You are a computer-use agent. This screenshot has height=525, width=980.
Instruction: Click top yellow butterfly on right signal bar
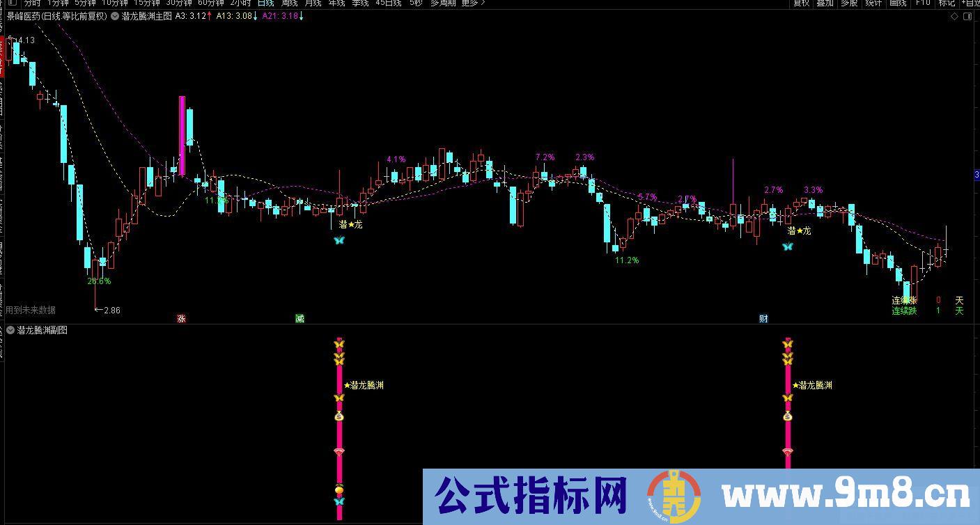[788, 344]
